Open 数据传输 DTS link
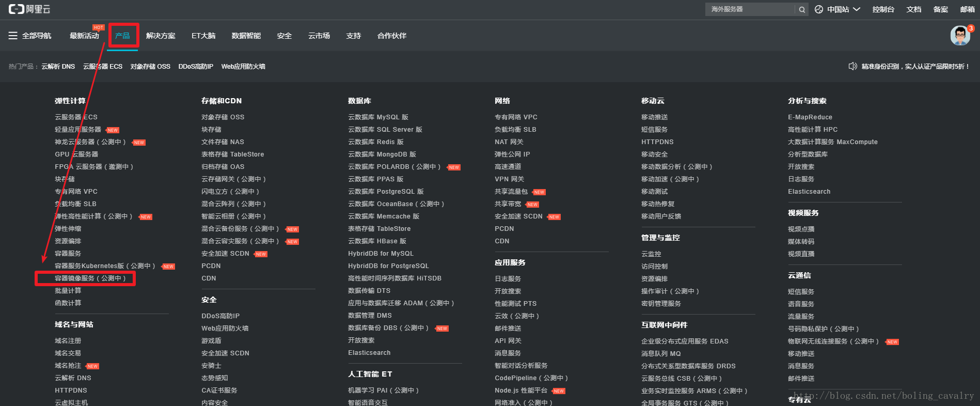The image size is (980, 406). [369, 291]
